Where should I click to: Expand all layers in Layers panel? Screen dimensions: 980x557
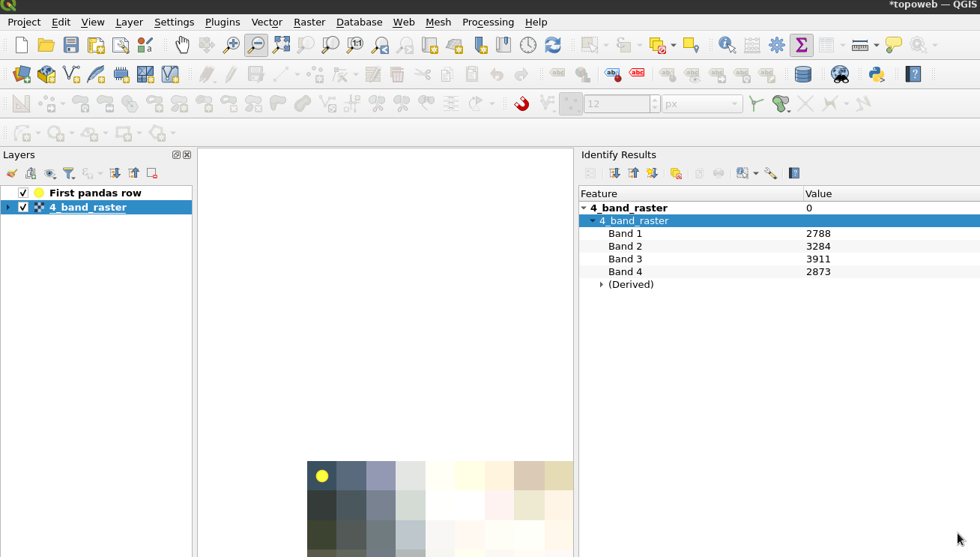pyautogui.click(x=115, y=173)
